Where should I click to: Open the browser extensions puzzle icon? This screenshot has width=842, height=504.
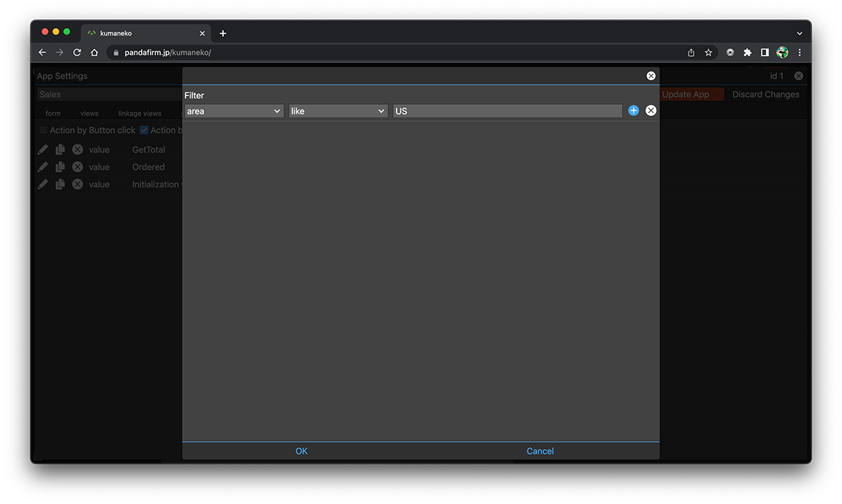[x=747, y=52]
